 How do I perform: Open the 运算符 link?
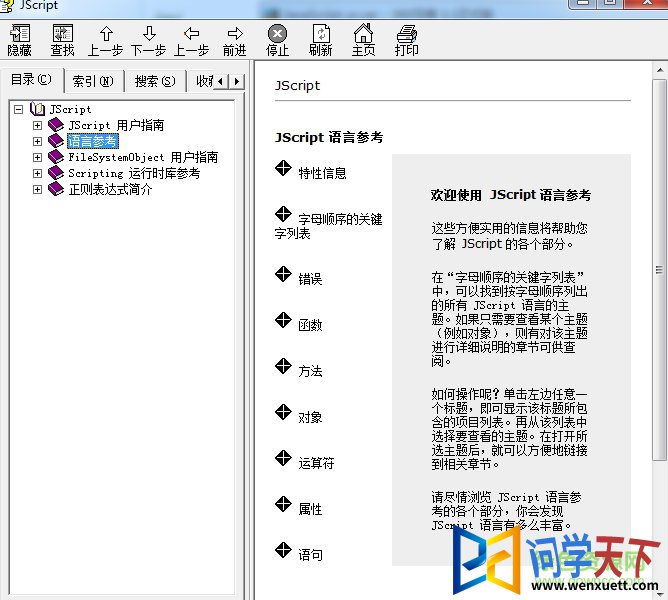coord(316,463)
